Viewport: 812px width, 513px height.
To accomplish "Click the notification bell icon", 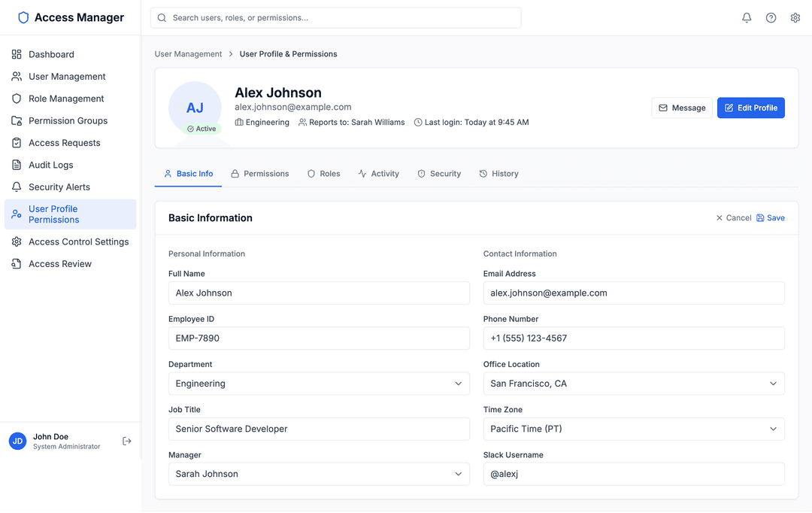I will point(747,17).
